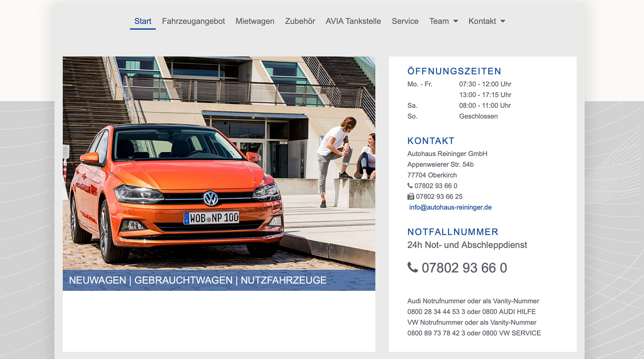The width and height of the screenshot is (644, 359).
Task: Open the Mietwagen page
Action: tap(255, 21)
